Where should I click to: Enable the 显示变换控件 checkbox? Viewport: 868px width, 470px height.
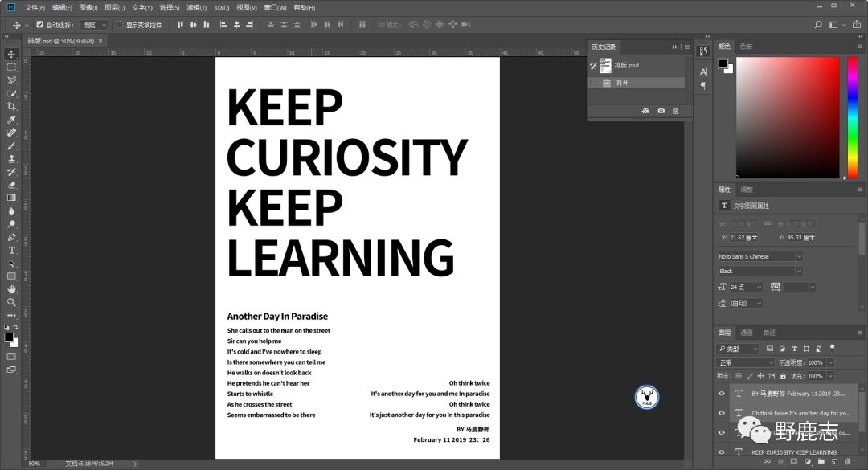(120, 25)
